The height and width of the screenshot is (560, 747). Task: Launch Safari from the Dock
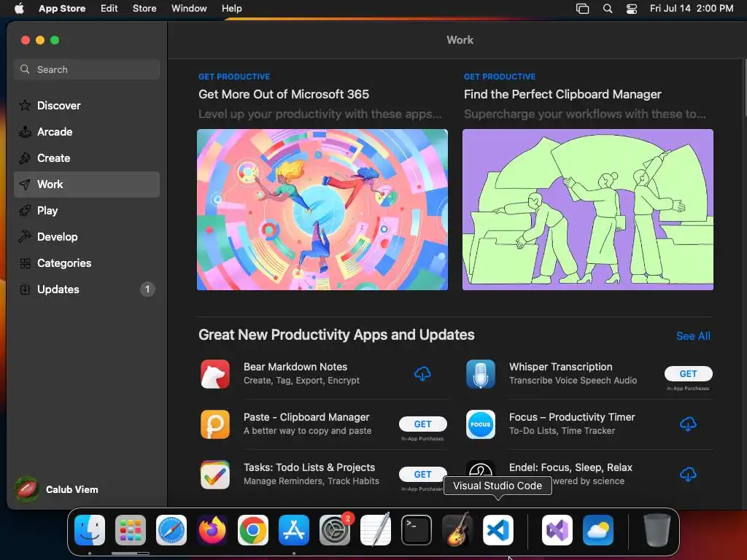tap(171, 530)
